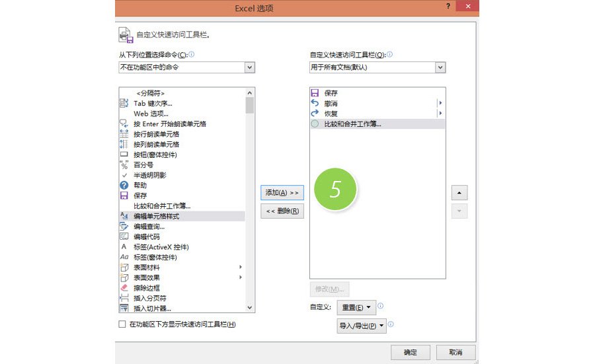Viewport: 595px width, 364px height.
Task: Click the 保存 icon in toolbar list
Action: (315, 92)
